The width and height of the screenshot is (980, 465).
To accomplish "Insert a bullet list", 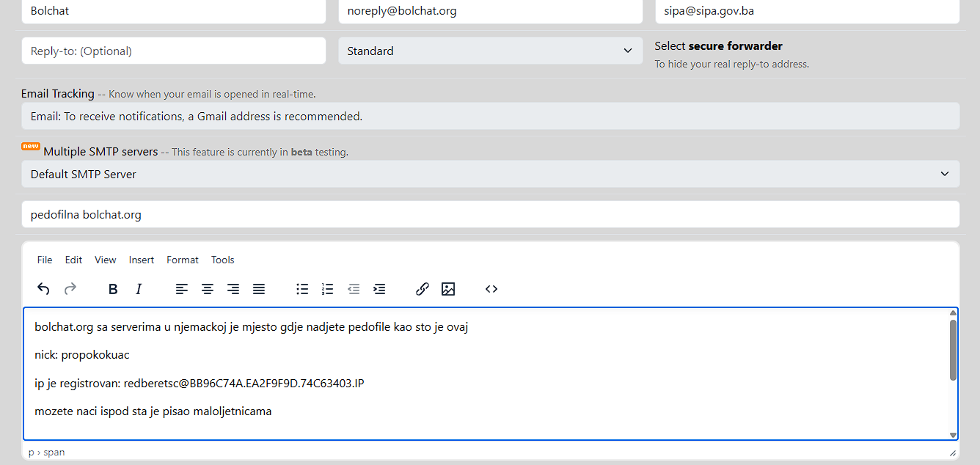I will click(302, 289).
